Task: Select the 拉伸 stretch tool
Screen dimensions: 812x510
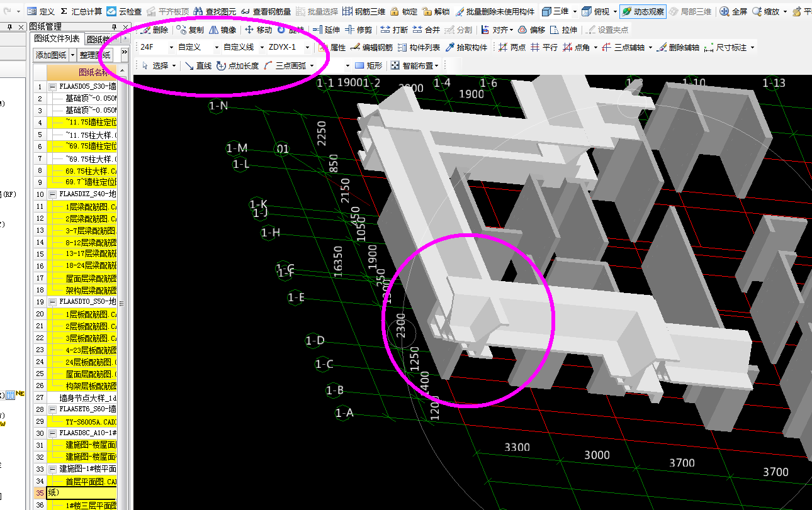Action: [563, 30]
